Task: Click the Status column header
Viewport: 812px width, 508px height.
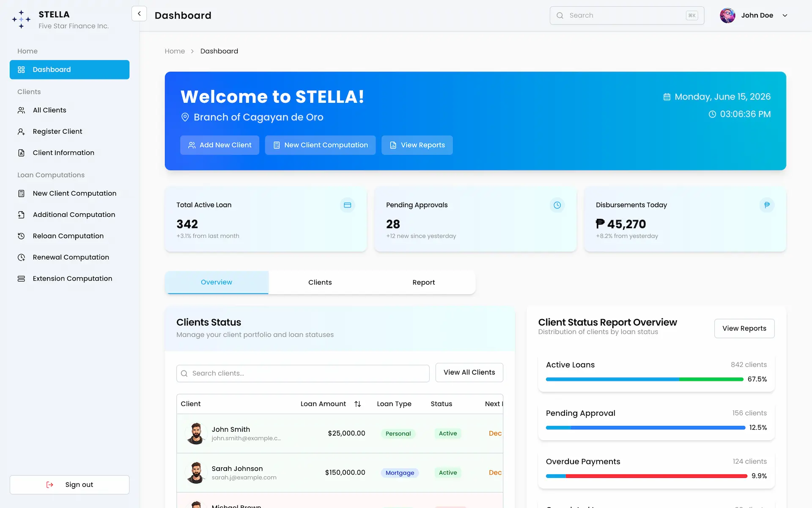Action: pos(442,404)
